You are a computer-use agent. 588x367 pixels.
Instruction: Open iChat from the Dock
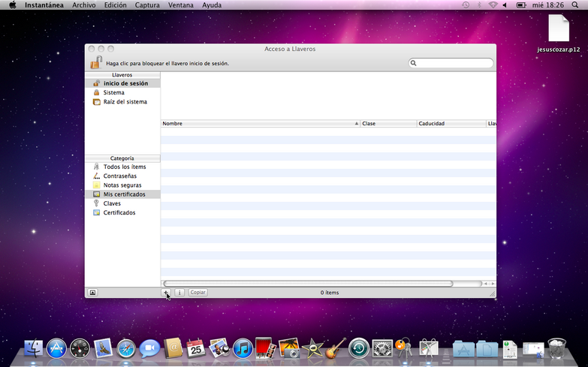(149, 349)
